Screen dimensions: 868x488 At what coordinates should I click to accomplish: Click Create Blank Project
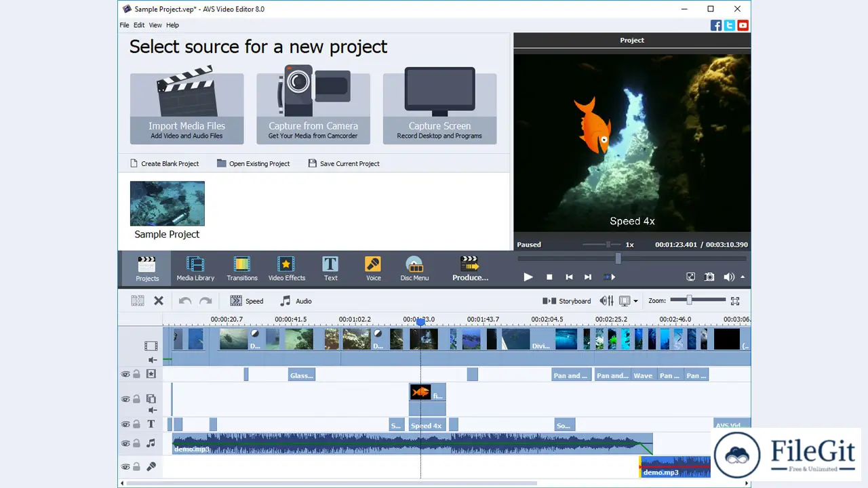click(x=164, y=163)
